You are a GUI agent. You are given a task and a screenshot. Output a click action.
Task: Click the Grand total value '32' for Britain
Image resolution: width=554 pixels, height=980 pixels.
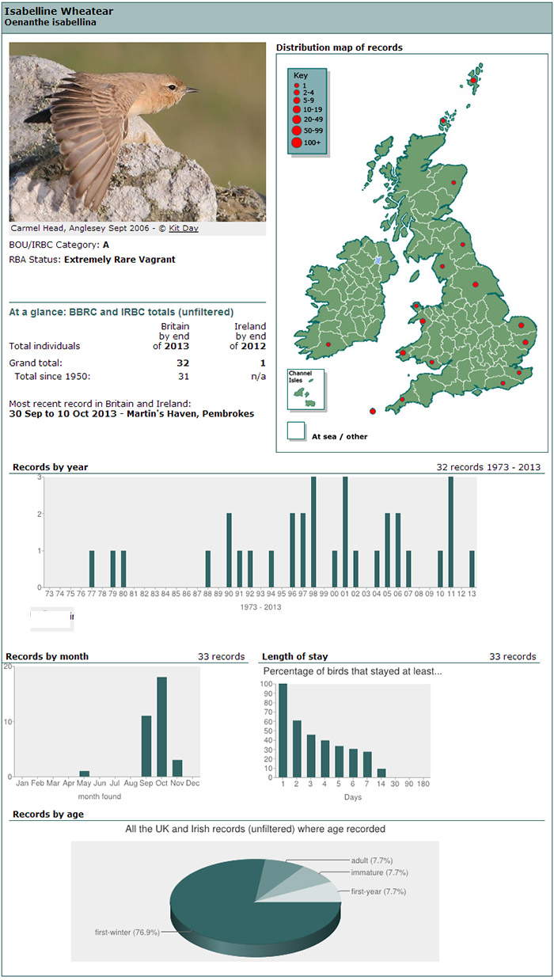[x=184, y=363]
